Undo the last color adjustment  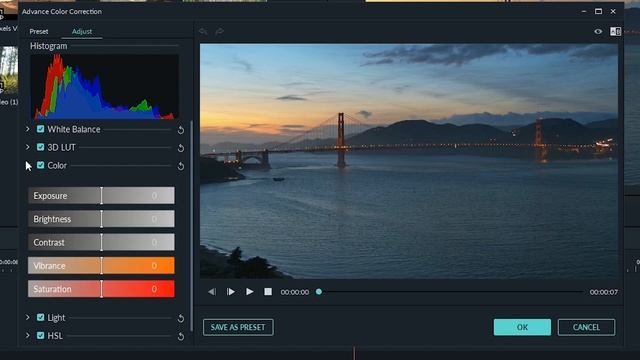203,31
